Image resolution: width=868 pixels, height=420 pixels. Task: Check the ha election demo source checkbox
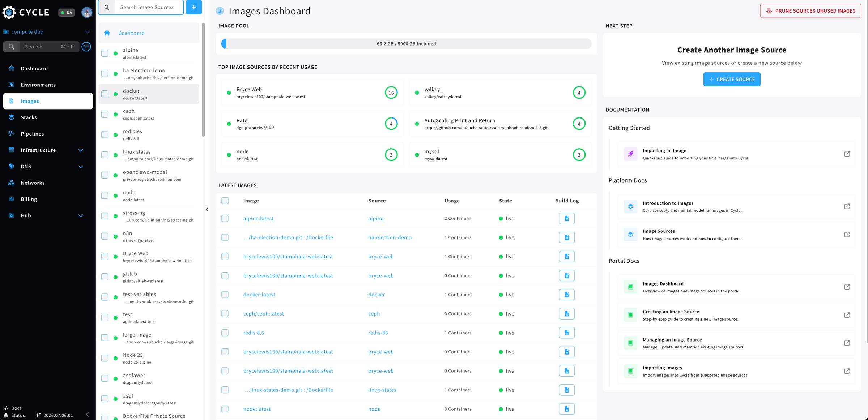(x=105, y=74)
